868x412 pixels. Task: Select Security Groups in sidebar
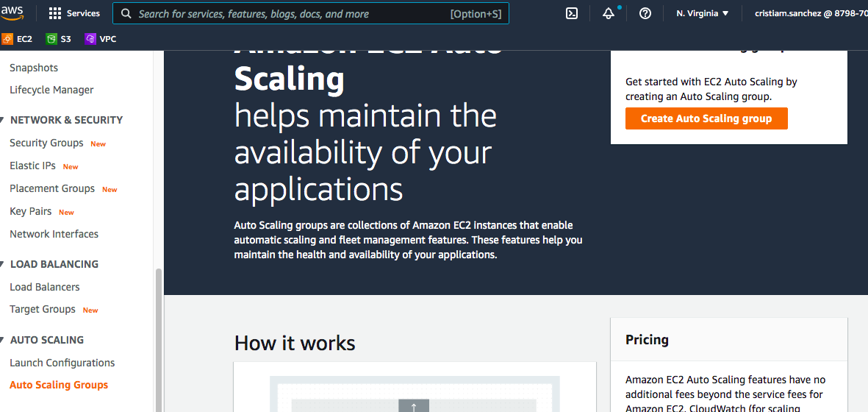tap(46, 143)
